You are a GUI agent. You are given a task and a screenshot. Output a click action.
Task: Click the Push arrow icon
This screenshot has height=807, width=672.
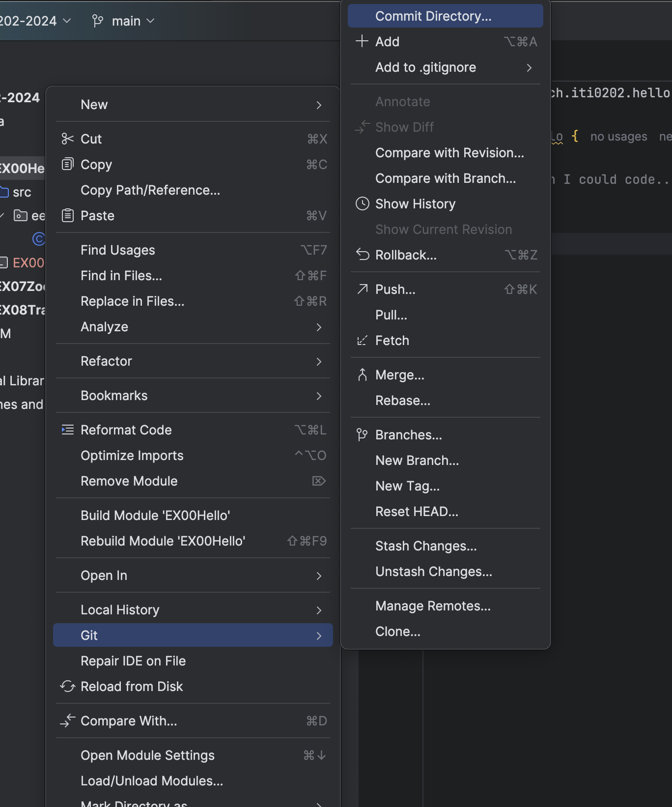pyautogui.click(x=362, y=289)
